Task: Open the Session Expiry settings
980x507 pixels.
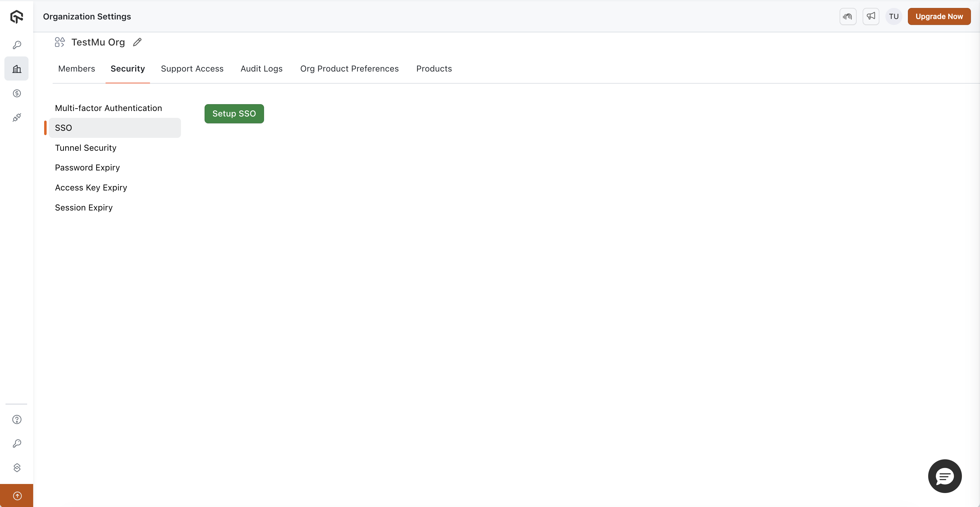Action: click(84, 208)
